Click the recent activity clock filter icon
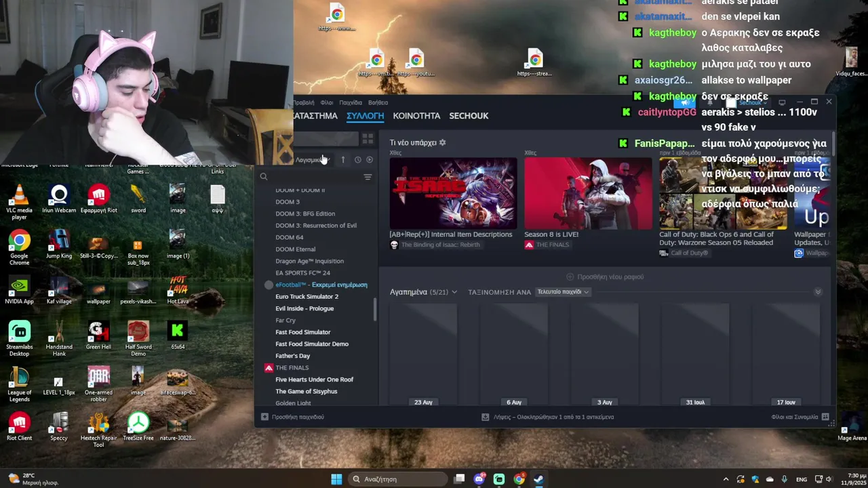The image size is (868, 488). (358, 160)
